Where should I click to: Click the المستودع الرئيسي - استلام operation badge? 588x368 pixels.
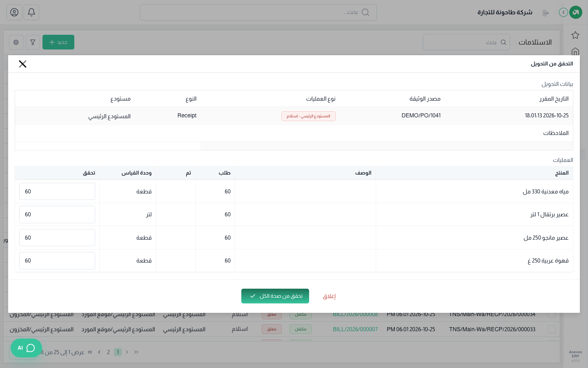308,116
